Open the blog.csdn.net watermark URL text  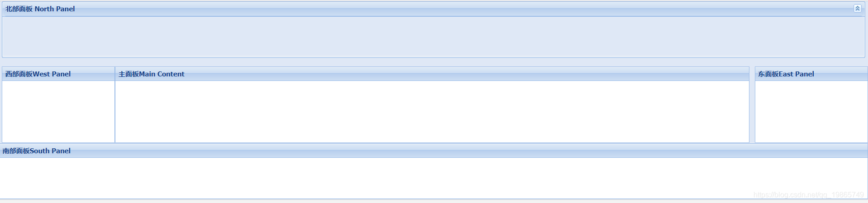809,195
